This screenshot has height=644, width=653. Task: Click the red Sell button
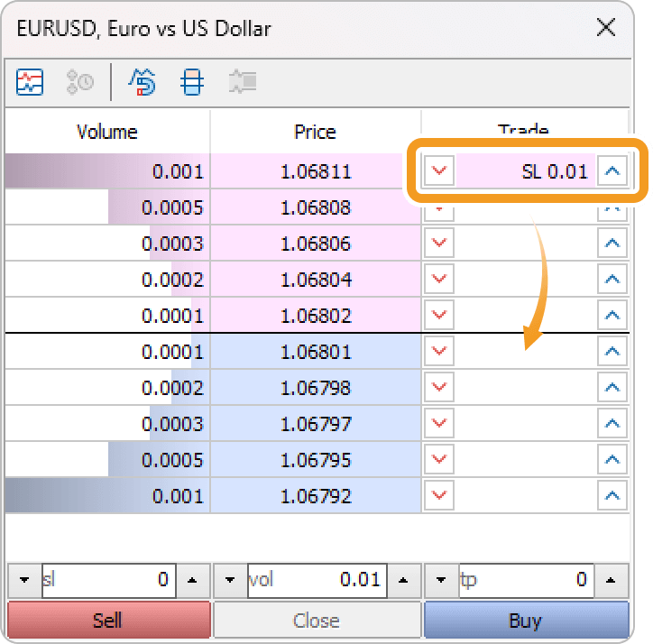pos(109,620)
